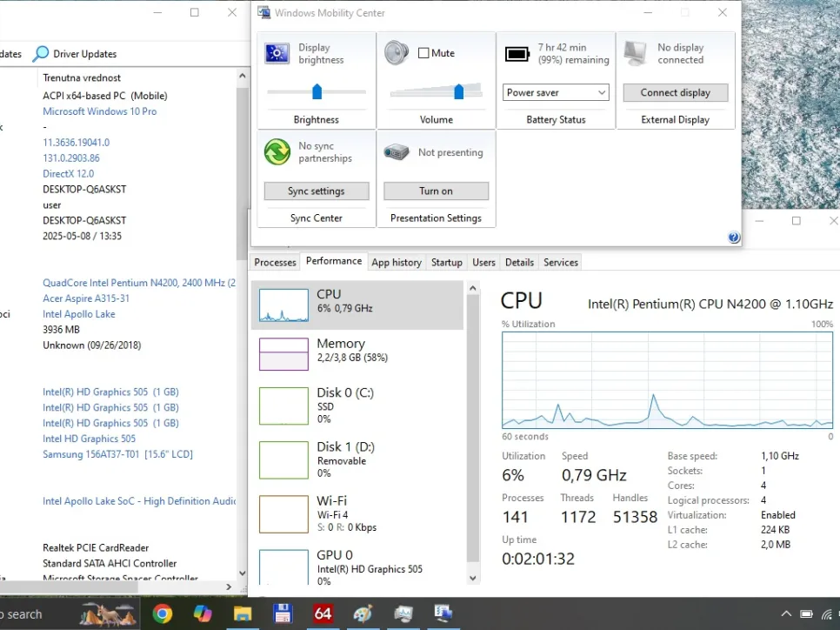This screenshot has height=630, width=840.
Task: Show hidden system tray icons chevron
Action: (786, 614)
